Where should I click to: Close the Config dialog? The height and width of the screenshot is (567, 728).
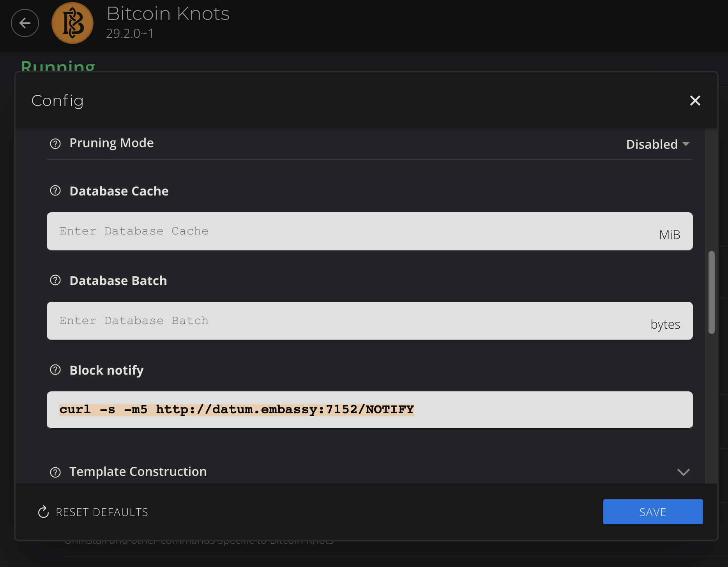point(695,101)
